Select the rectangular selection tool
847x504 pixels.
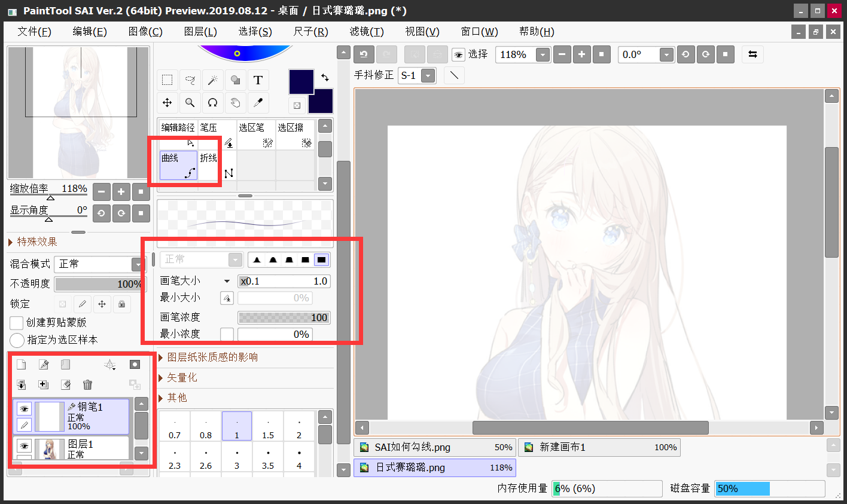pyautogui.click(x=167, y=80)
